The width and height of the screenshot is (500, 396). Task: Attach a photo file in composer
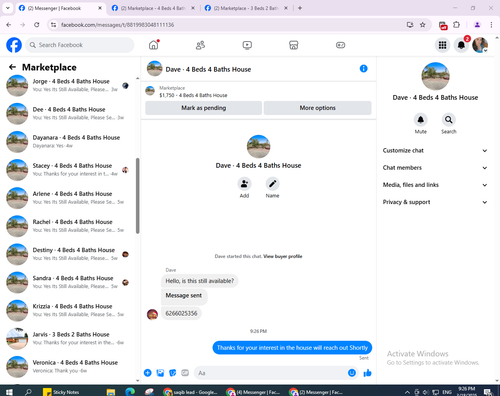[160, 373]
